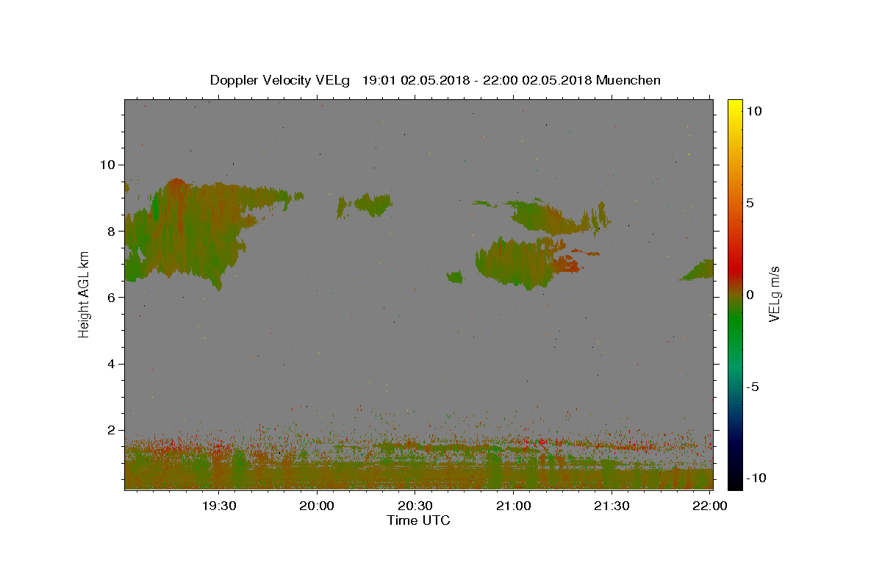Click the 'Height AGL km' axis label
This screenshot has height=588, width=882.
click(85, 295)
